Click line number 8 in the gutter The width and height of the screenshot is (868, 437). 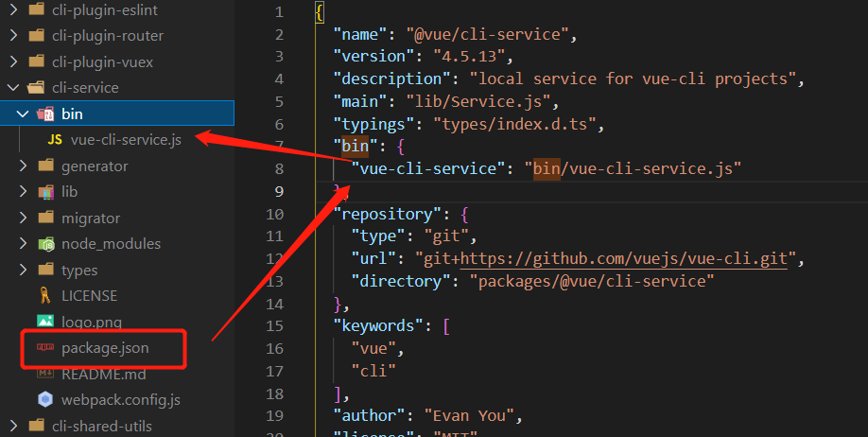coord(279,168)
